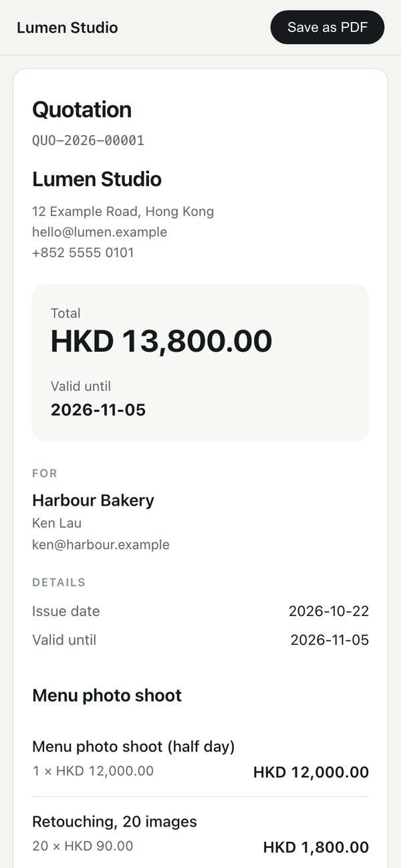Click the Menu photo shoot section heading
Image resolution: width=401 pixels, height=868 pixels.
tap(107, 695)
